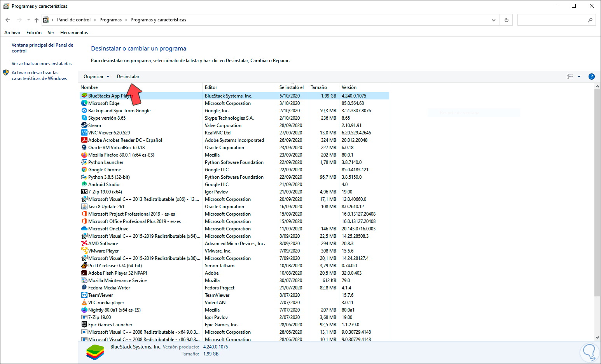Viewport: 601px width, 364px height.
Task: Open the Ver menu
Action: [51, 33]
